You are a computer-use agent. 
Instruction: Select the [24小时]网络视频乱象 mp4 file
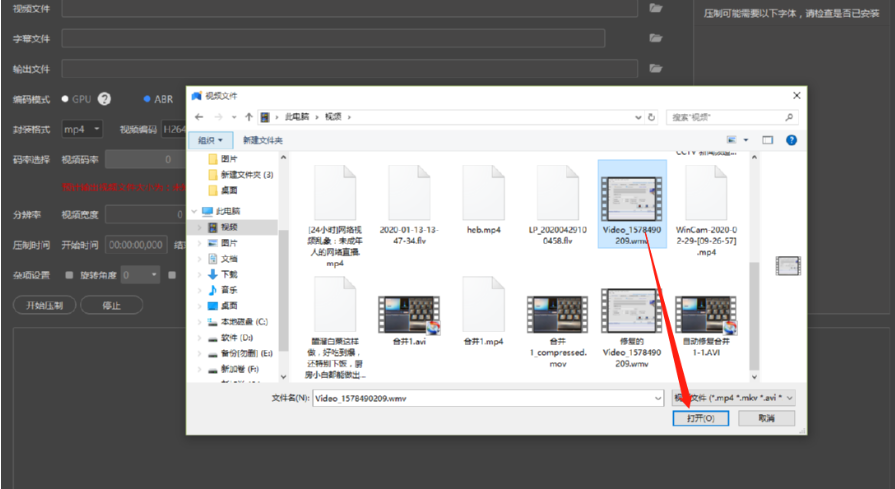tap(335, 216)
